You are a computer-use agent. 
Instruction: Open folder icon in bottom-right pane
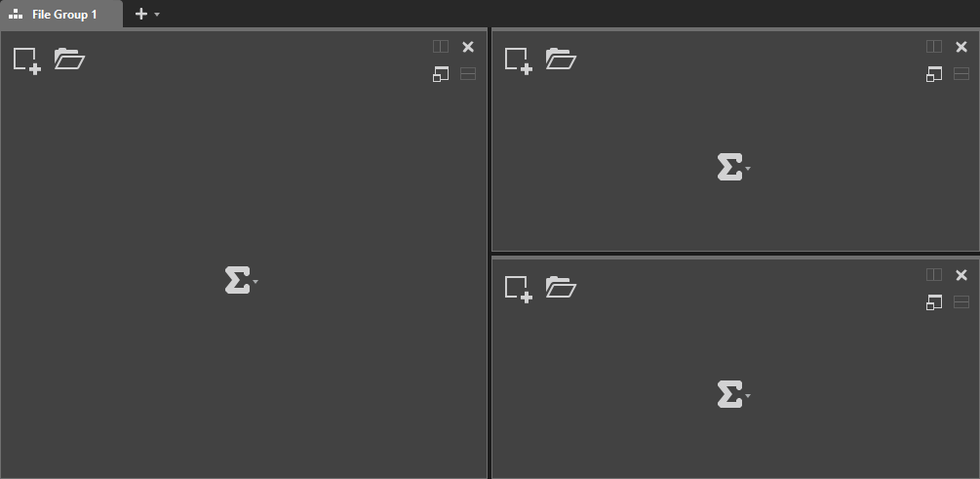(561, 287)
